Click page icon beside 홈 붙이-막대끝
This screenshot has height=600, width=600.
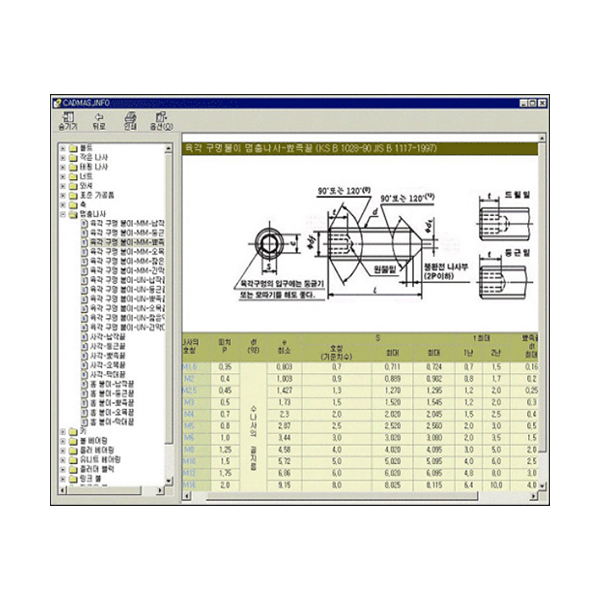tap(85, 421)
